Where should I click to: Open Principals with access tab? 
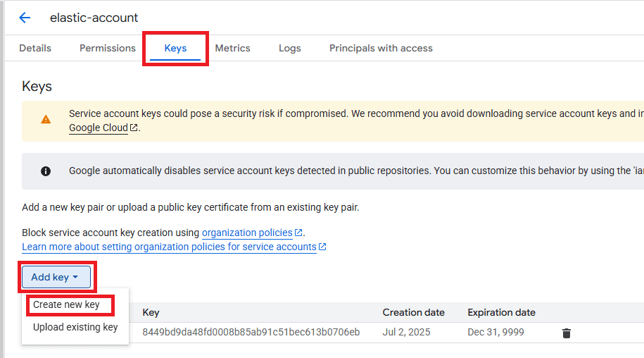pos(381,48)
